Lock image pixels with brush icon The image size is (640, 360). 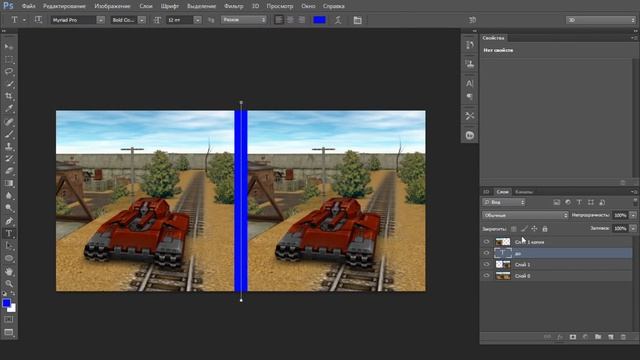coord(524,229)
